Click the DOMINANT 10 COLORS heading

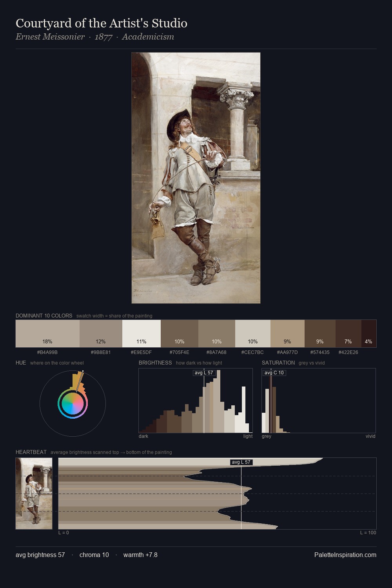[x=44, y=316]
